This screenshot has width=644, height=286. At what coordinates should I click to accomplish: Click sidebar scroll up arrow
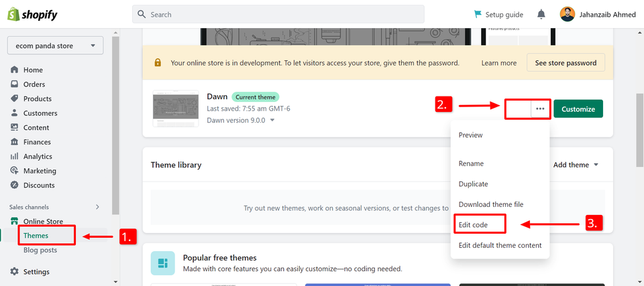pyautogui.click(x=115, y=32)
